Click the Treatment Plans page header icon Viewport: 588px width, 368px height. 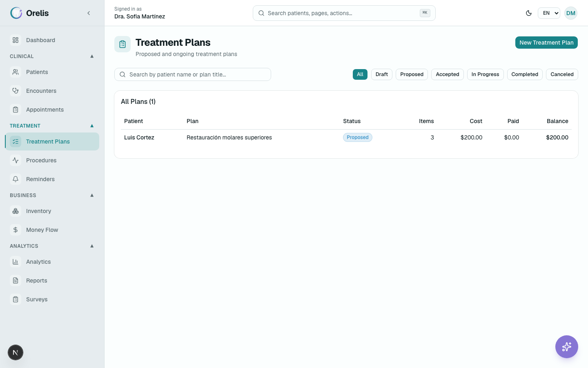pyautogui.click(x=122, y=44)
